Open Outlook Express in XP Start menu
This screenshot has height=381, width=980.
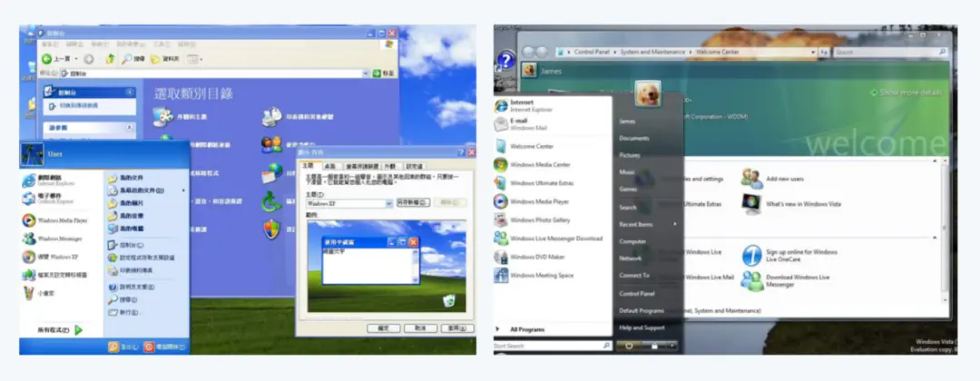tap(48, 199)
